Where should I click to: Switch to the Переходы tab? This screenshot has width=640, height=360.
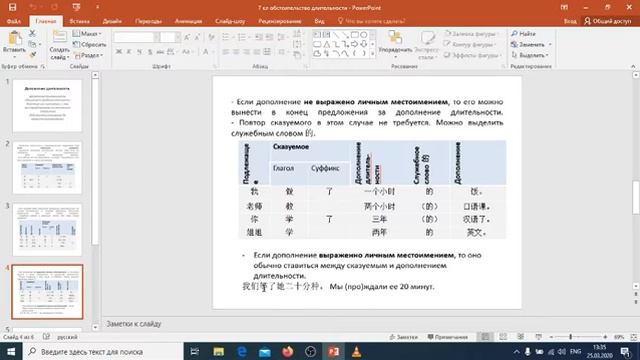[x=148, y=21]
